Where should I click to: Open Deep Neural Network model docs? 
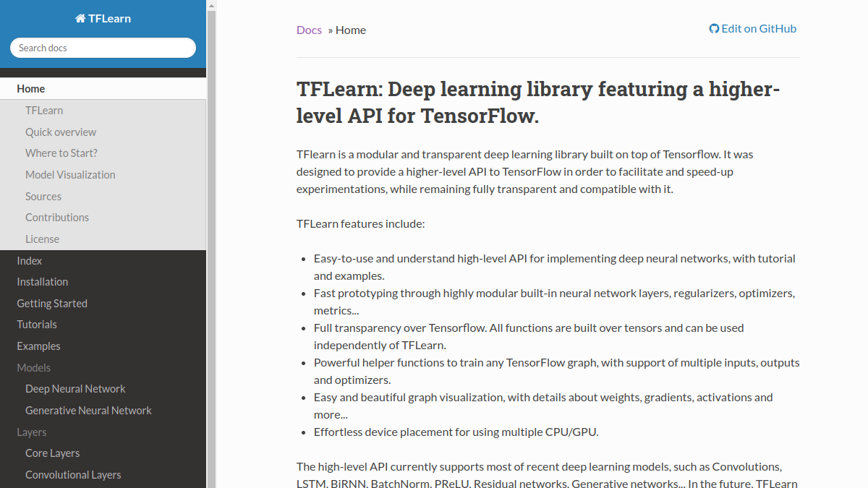coord(103,389)
